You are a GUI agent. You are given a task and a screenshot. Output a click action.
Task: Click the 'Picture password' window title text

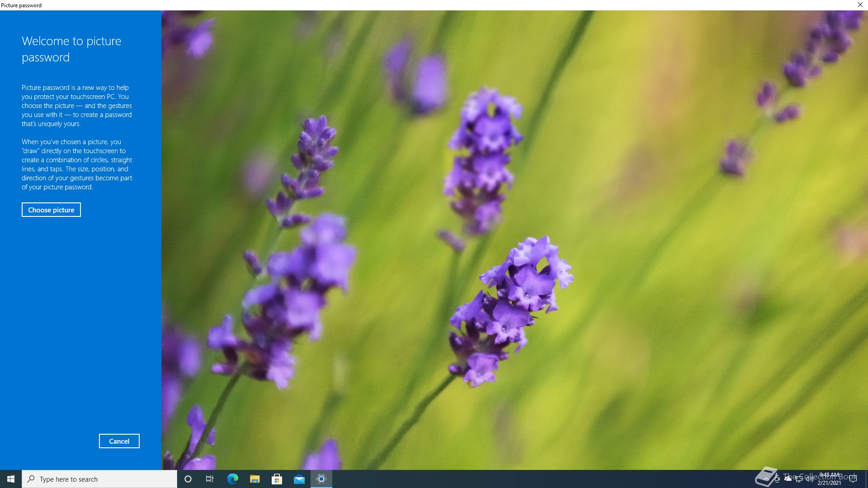[x=21, y=5]
